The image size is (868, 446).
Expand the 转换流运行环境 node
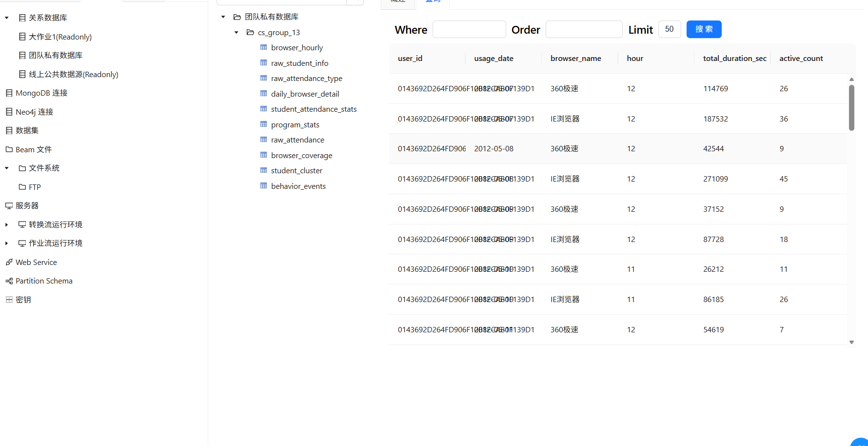pos(7,224)
